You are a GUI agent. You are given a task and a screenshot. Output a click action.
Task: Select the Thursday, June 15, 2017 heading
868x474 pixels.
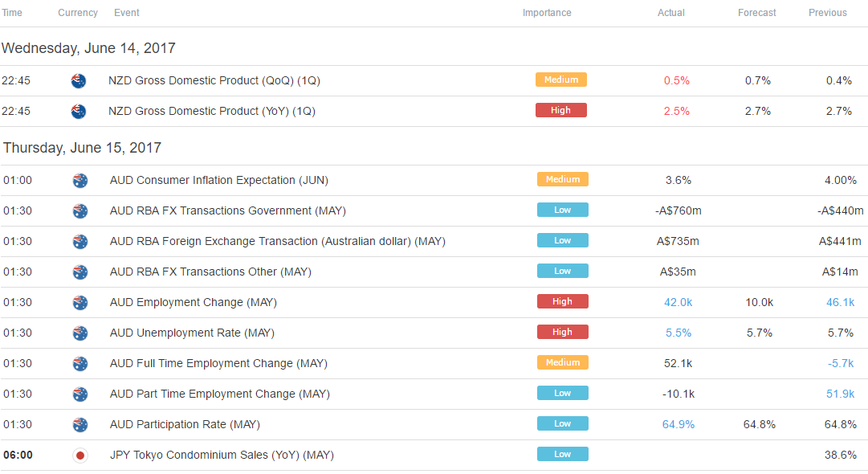82,148
